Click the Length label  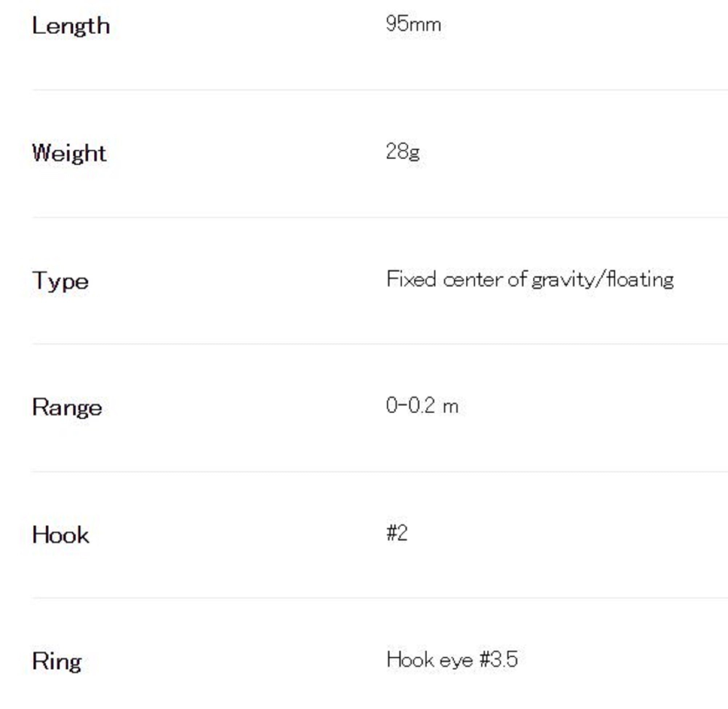71,26
